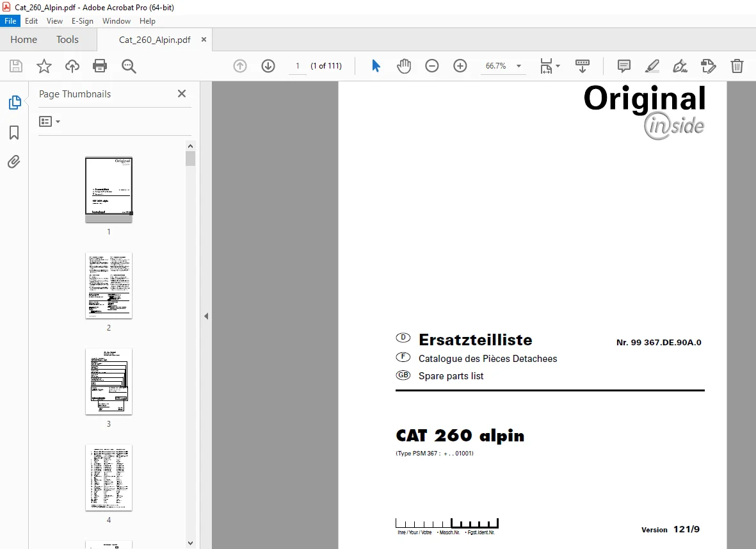The image size is (756, 549).
Task: Open the thumbnails options dropdown
Action: pos(50,122)
